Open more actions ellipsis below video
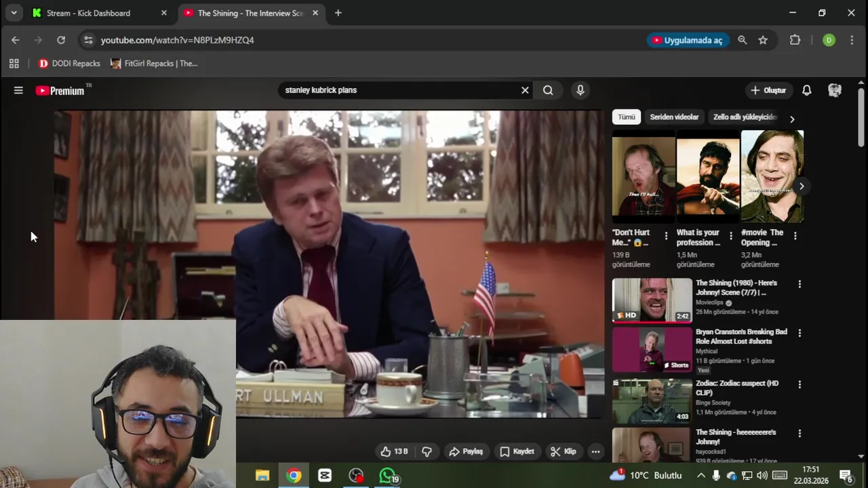This screenshot has width=868, height=488. coord(595,451)
